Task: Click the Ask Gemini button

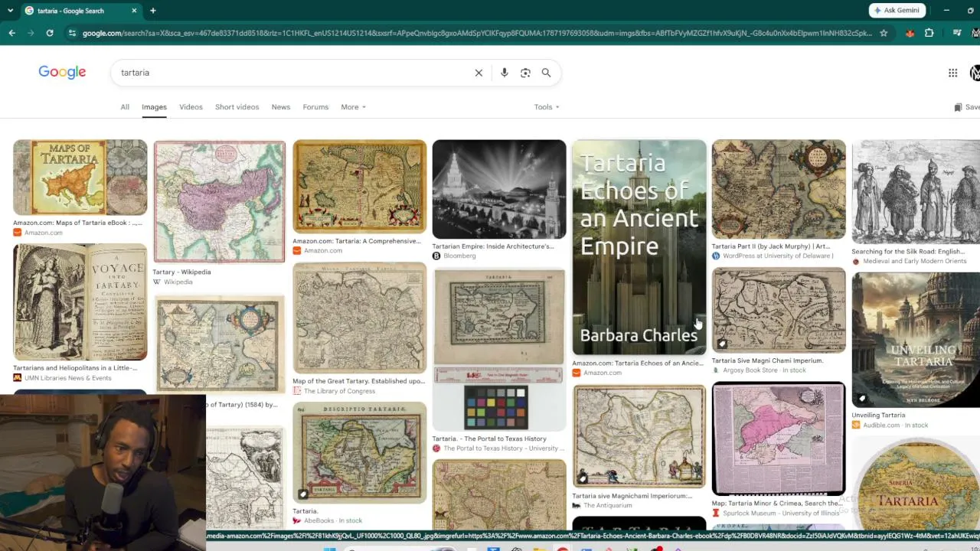Action: pyautogui.click(x=897, y=10)
